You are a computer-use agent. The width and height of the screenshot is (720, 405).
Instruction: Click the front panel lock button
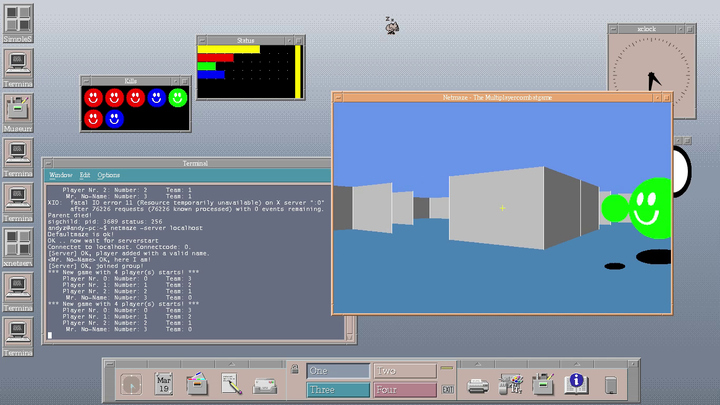295,369
